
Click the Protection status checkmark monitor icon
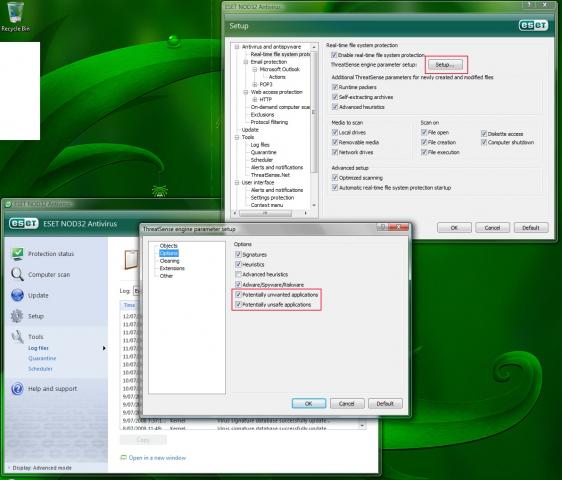pos(17,253)
